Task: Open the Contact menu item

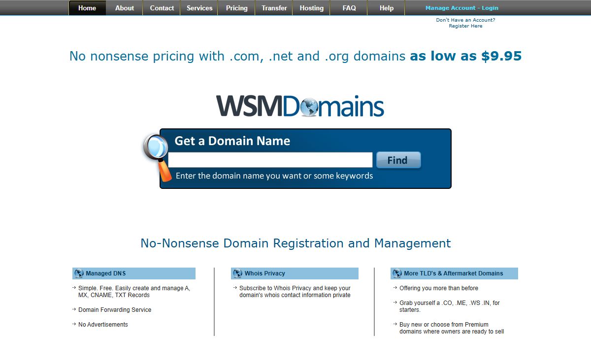Action: 162,8
